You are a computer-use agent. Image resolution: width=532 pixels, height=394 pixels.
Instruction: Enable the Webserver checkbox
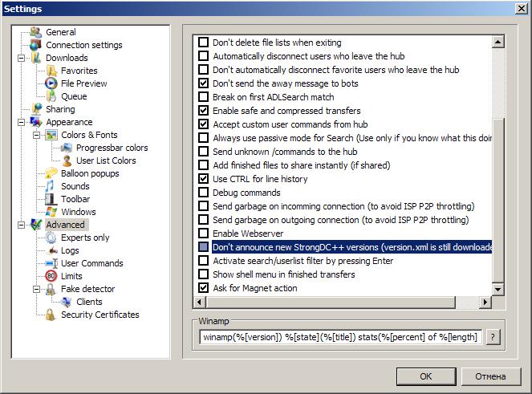click(x=204, y=234)
